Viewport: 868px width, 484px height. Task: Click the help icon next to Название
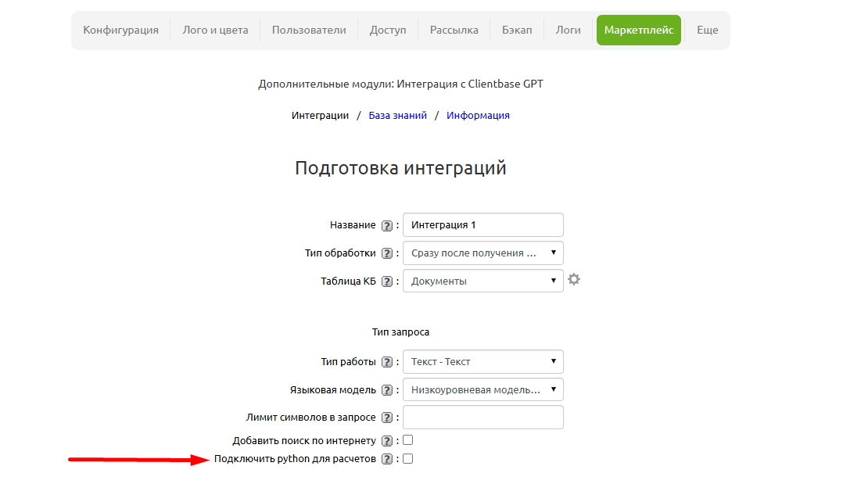tap(389, 224)
